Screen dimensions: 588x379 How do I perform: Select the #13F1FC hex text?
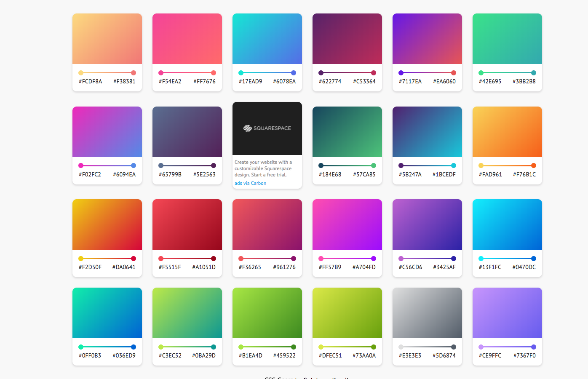pos(490,267)
